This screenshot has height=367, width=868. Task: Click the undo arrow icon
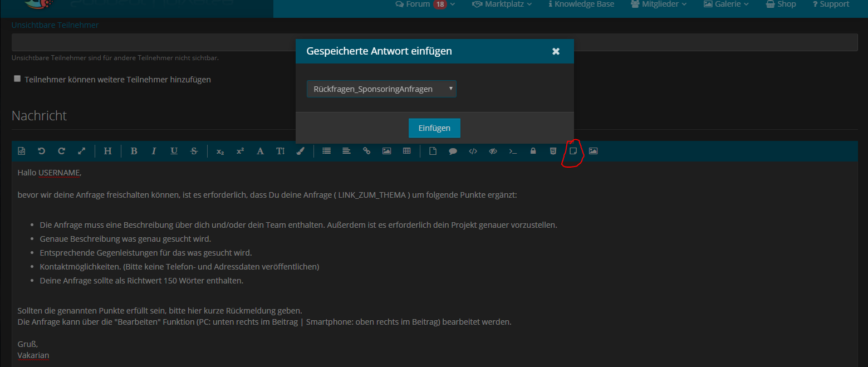pos(41,151)
